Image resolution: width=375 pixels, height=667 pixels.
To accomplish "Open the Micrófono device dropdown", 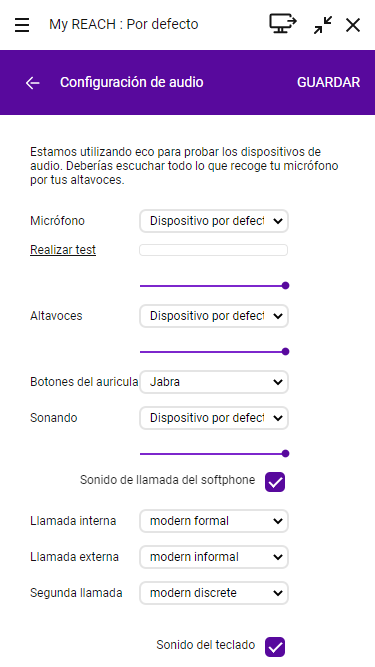I will [x=214, y=221].
